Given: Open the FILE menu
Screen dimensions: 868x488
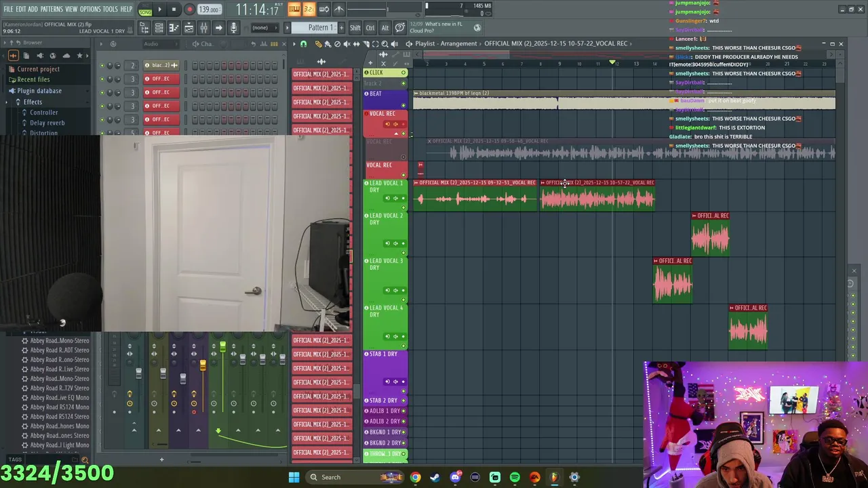Looking at the screenshot, I should click(8, 9).
